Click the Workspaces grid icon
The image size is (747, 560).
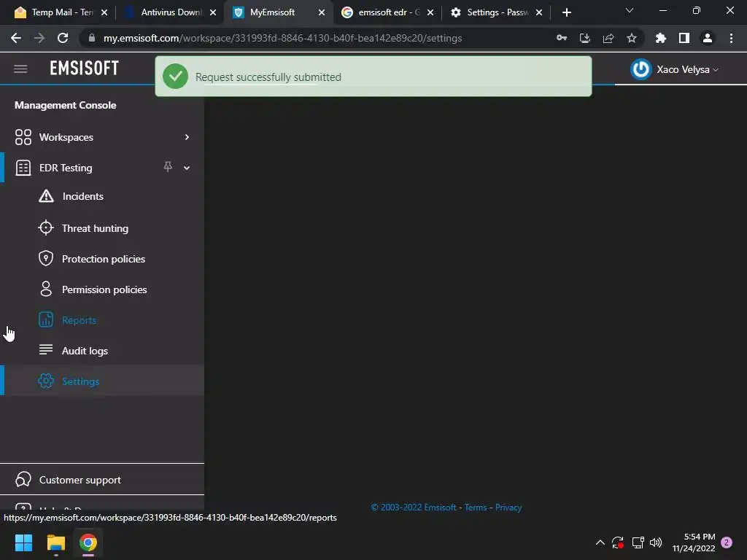[x=23, y=137]
